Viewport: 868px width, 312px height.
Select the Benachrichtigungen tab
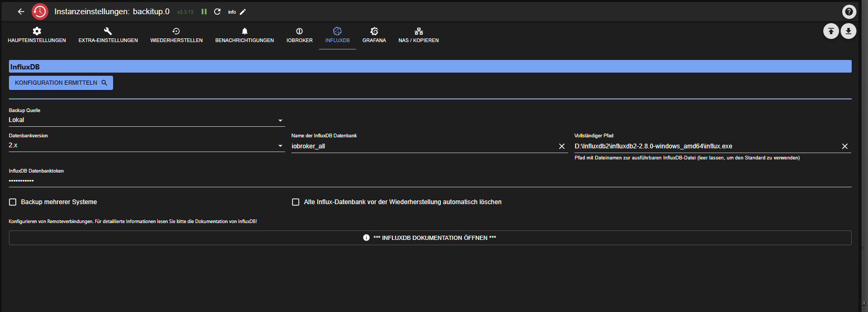point(244,35)
